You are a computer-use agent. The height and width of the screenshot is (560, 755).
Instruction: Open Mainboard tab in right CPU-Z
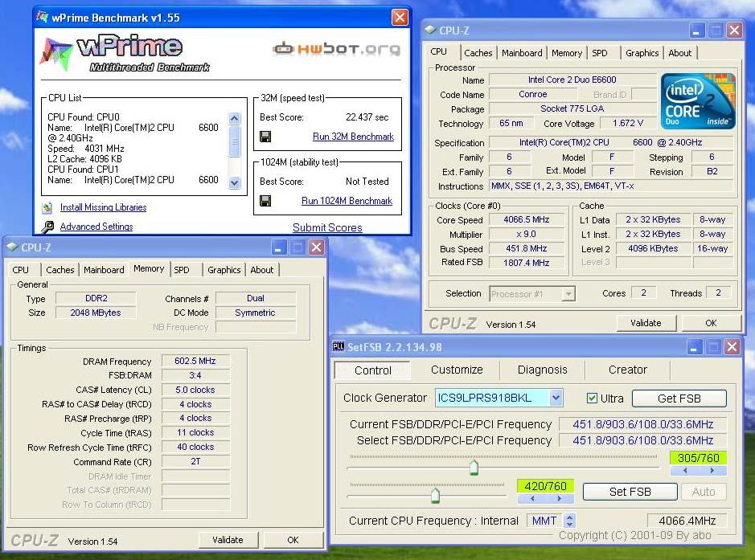522,53
